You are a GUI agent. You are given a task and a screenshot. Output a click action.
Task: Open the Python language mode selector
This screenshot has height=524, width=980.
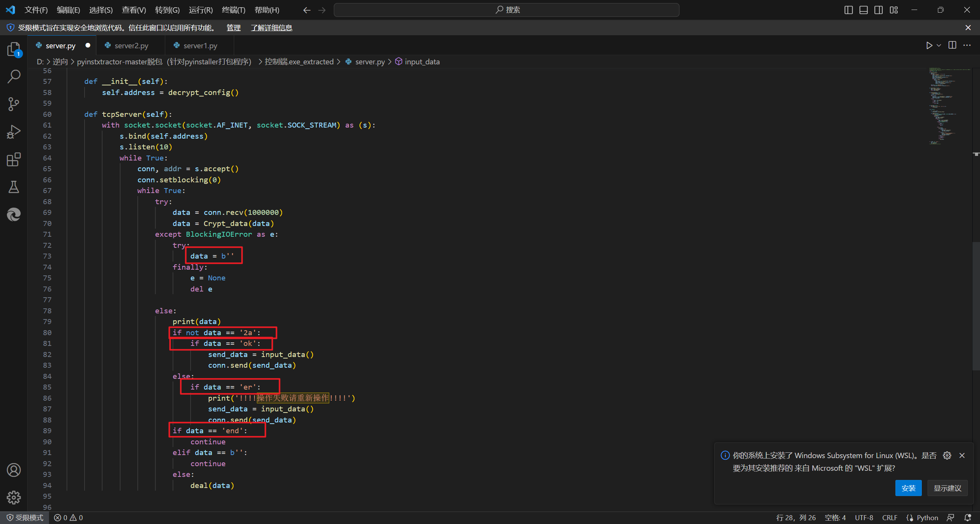(927, 517)
